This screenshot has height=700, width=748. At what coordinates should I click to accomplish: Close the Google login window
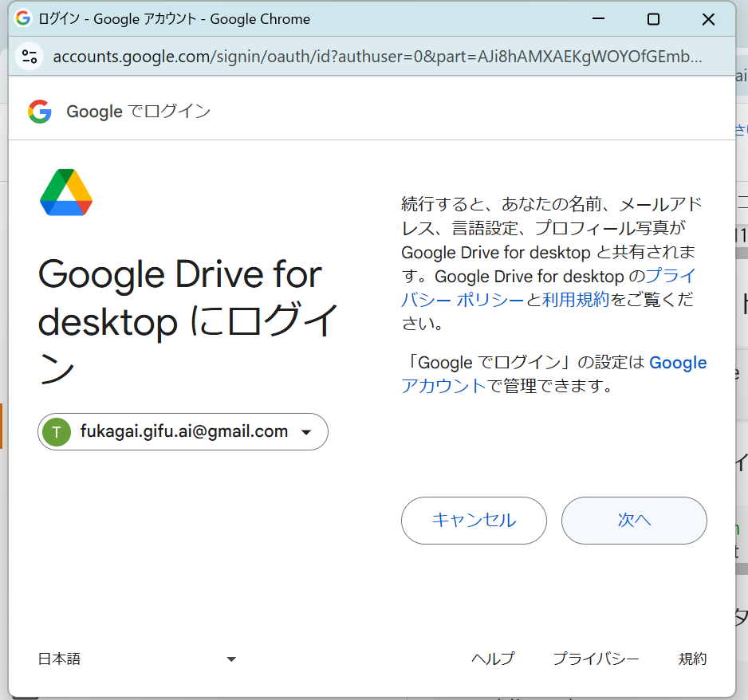pyautogui.click(x=708, y=19)
